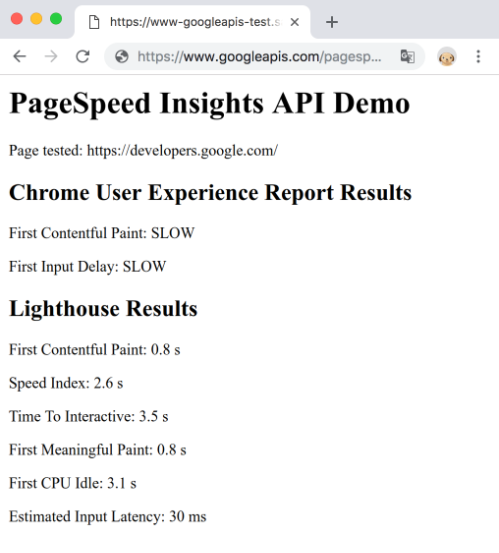Click 'First Contentful Paint: SLOW' text
Viewport: 499px width, 553px height.
[102, 233]
